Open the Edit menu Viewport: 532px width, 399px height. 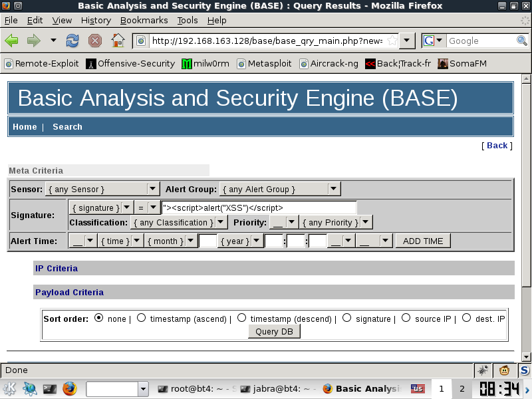(35, 21)
